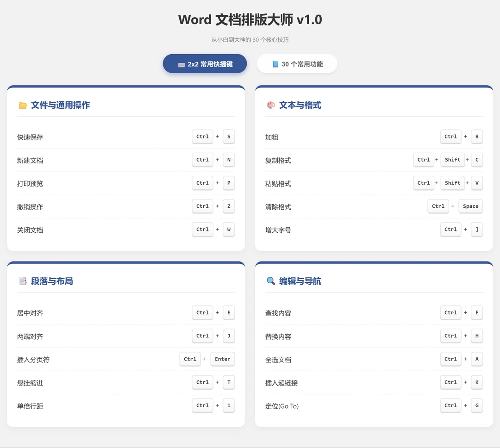This screenshot has height=448, width=500.
Task: Click the H keycap for 替换内容
Action: 477,336
